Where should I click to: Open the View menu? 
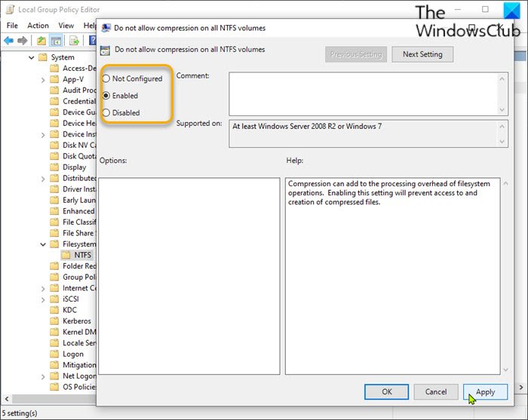[66, 26]
